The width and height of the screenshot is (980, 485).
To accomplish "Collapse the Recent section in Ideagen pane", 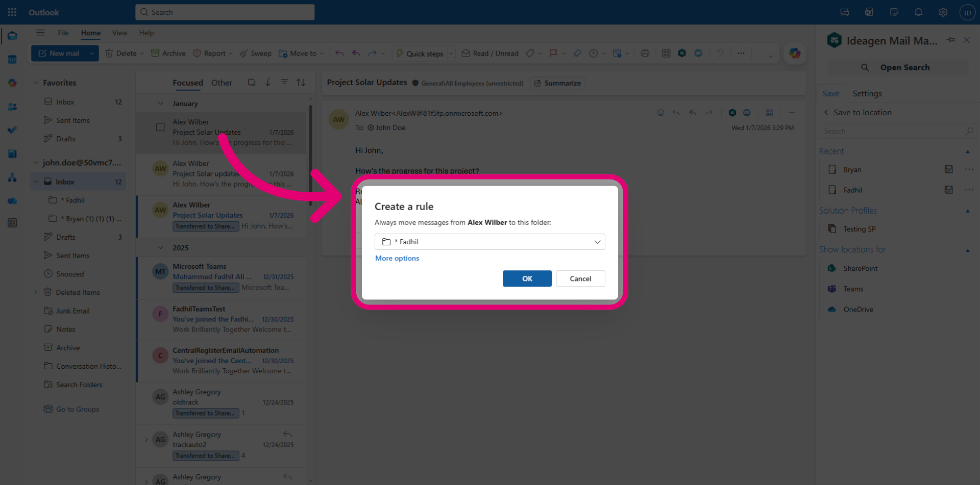I will (x=968, y=151).
